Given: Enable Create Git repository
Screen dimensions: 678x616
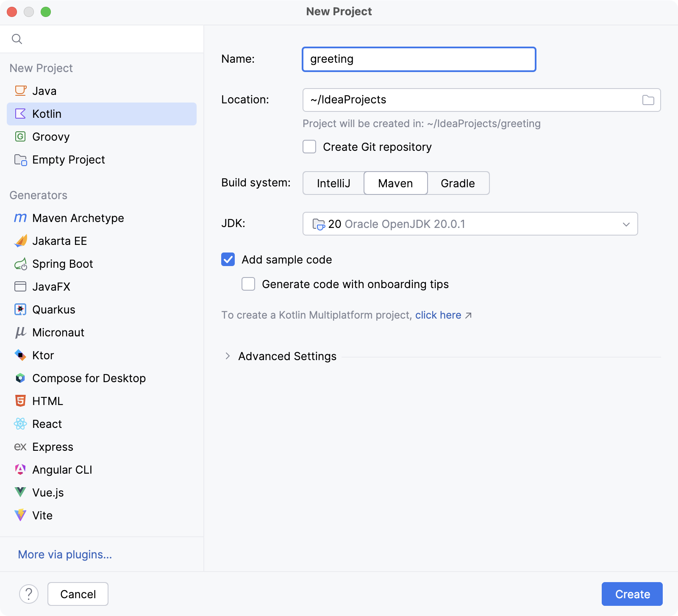Looking at the screenshot, I should [309, 147].
